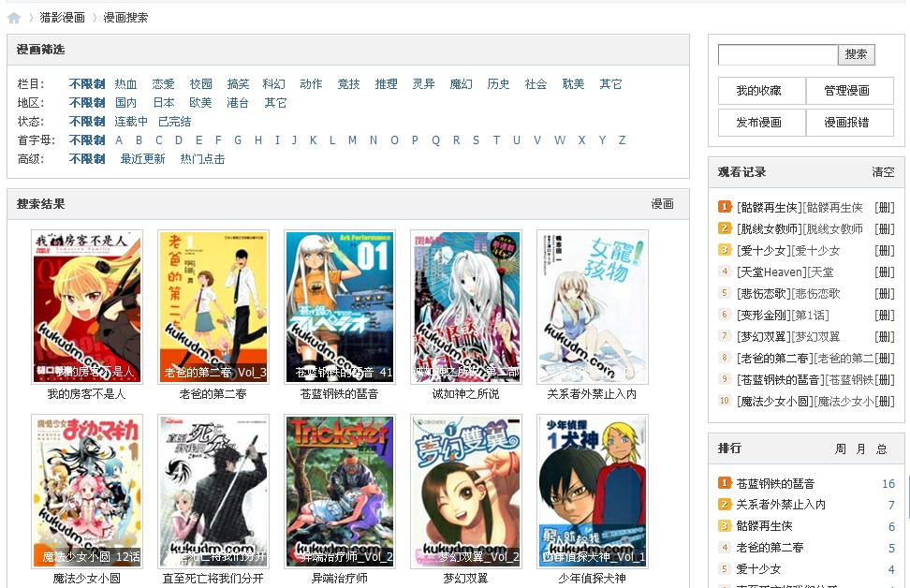The height and width of the screenshot is (588, 910).
Task: Filter category by 搞笑
Action: coord(238,84)
